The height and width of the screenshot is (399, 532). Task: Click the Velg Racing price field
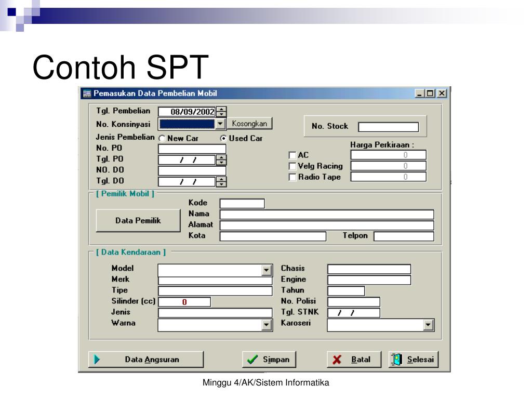click(389, 166)
